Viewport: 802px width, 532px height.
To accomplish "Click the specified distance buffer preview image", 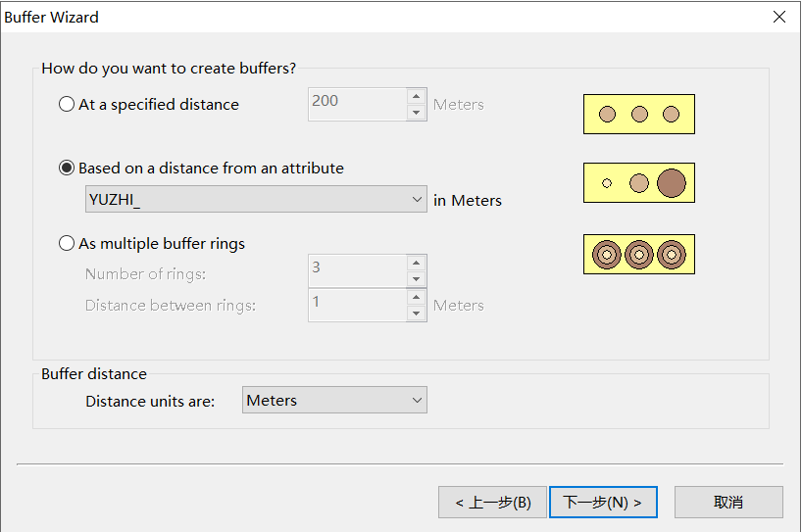I will [638, 114].
